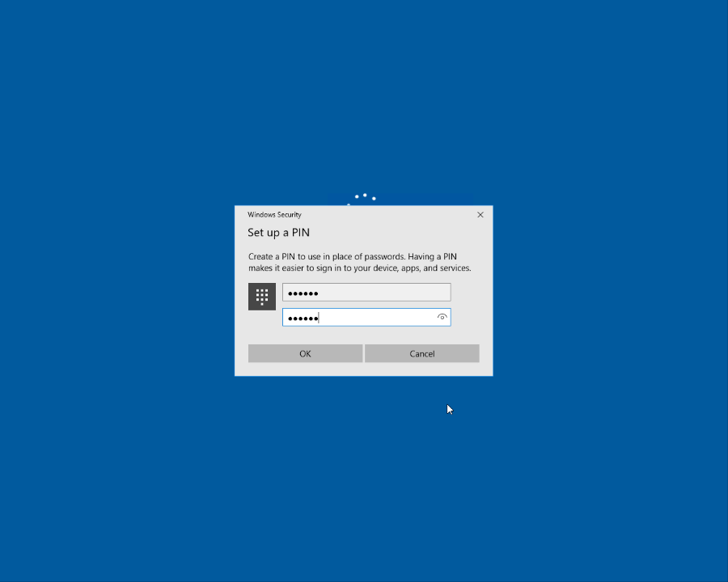The height and width of the screenshot is (582, 728).
Task: Click the "Windows Security" title text
Action: 274,215
